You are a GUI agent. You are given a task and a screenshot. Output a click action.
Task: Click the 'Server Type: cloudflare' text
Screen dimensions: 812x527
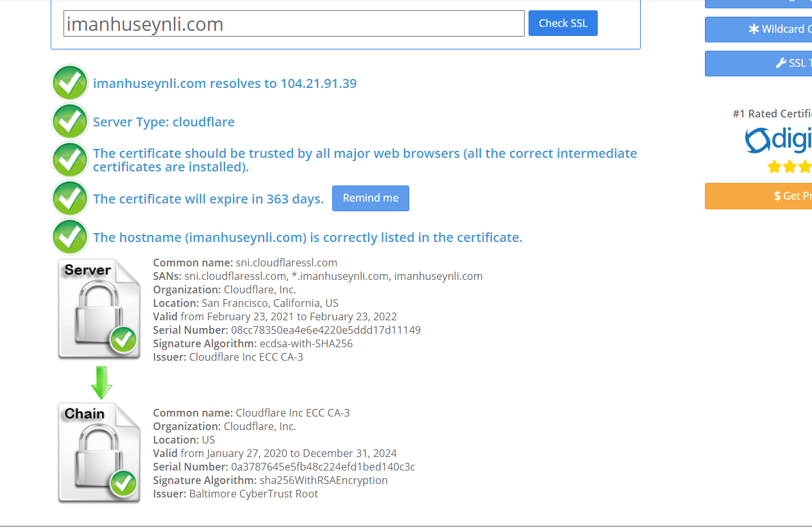(x=164, y=122)
